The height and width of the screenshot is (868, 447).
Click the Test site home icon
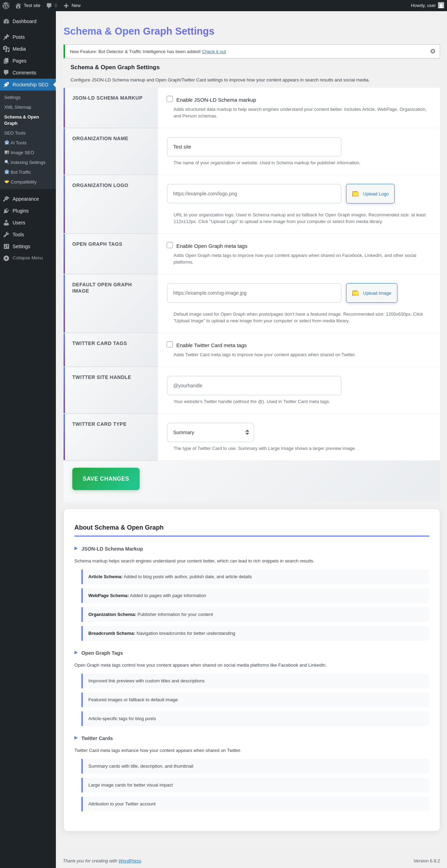point(18,6)
